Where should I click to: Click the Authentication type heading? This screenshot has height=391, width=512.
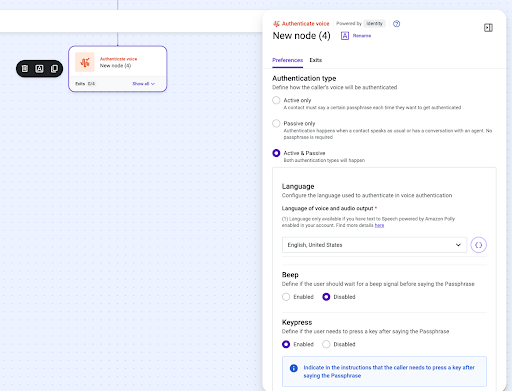[304, 78]
